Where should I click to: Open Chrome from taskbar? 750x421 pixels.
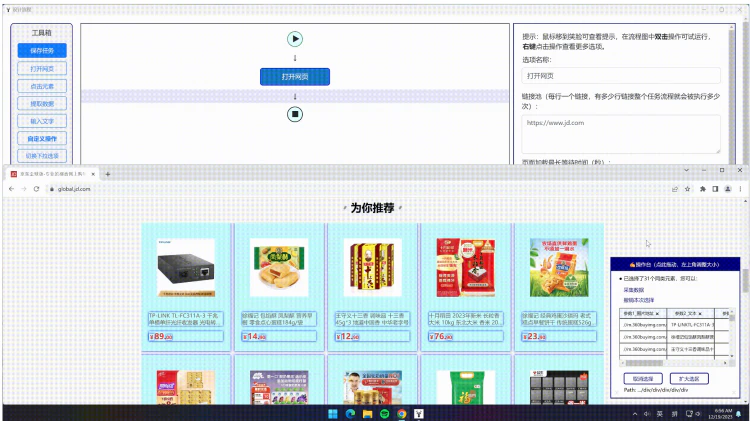(x=402, y=414)
